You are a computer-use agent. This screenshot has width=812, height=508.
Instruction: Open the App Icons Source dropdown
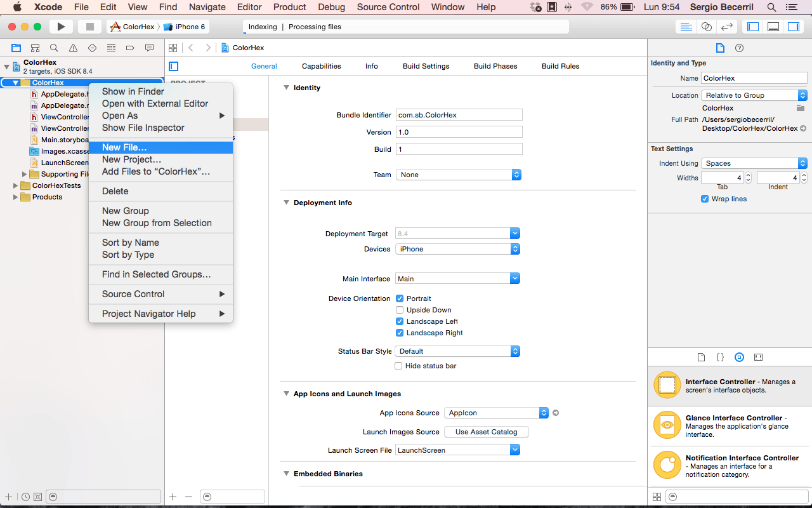pos(496,413)
